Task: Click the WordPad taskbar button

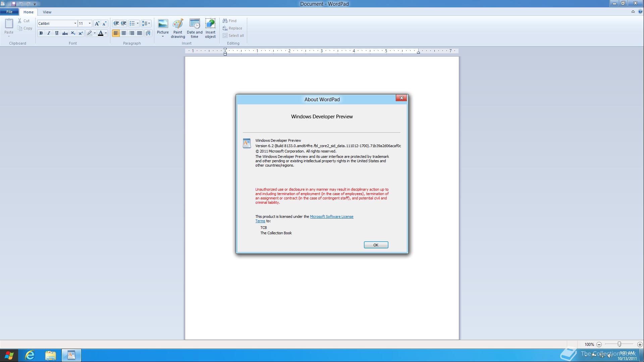Action: pos(71,355)
